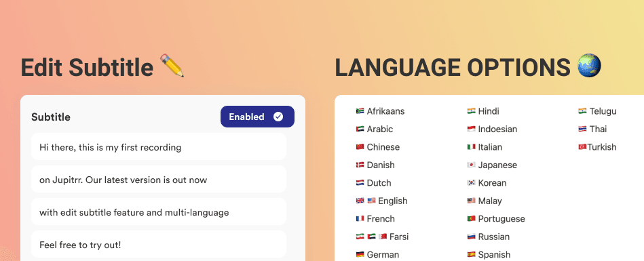Select Malay language

[490, 201]
